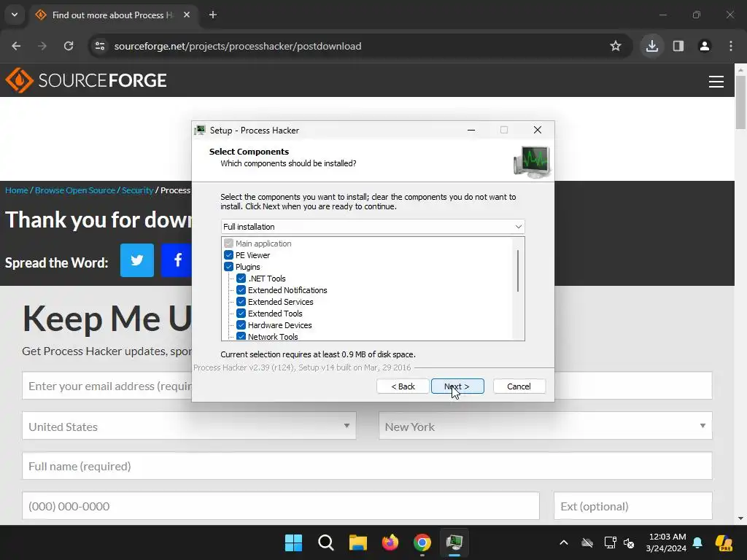Open a new browser tab
The height and width of the screenshot is (560, 747).
(213, 15)
